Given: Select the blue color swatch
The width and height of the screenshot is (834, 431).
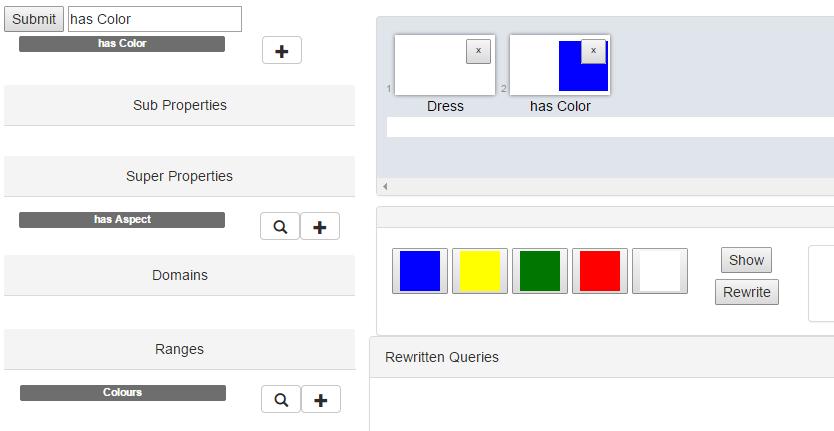Looking at the screenshot, I should [x=420, y=271].
